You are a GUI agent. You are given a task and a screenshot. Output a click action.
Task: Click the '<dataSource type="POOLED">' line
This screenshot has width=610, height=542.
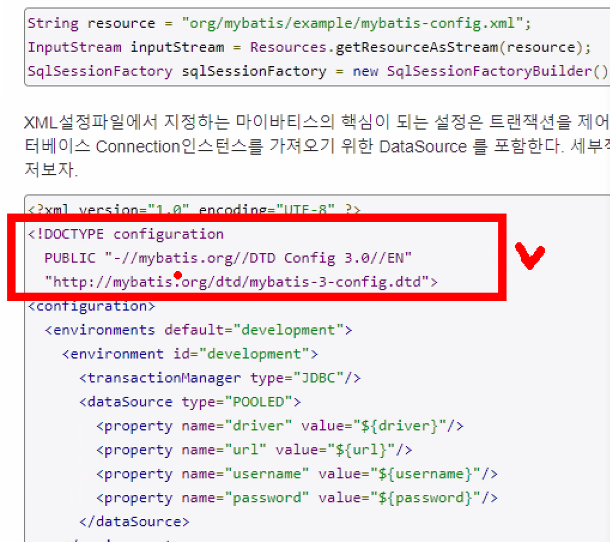pos(190,402)
